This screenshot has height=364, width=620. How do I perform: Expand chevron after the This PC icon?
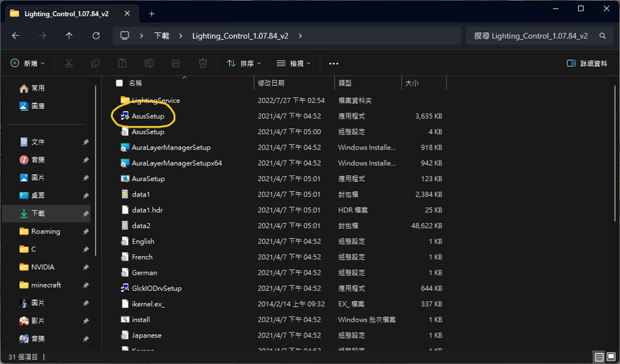tap(141, 35)
